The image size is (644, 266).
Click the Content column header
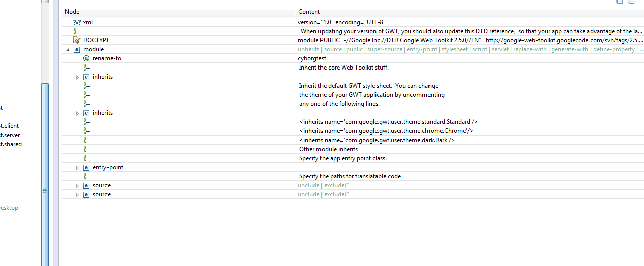pos(309,12)
